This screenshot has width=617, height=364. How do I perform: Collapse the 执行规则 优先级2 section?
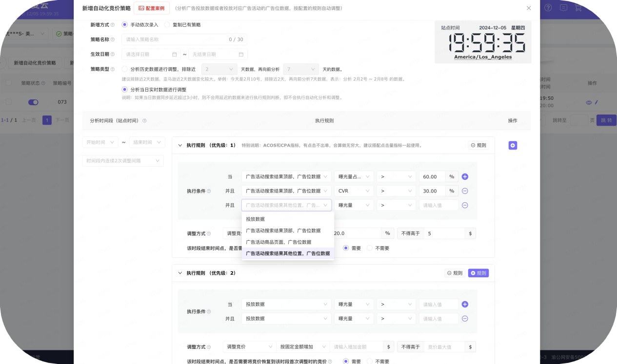[x=179, y=273]
